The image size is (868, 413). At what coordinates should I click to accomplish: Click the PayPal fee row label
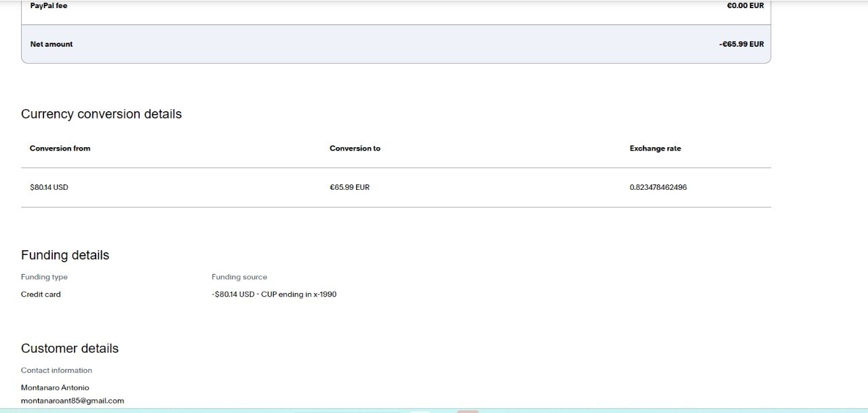49,5
